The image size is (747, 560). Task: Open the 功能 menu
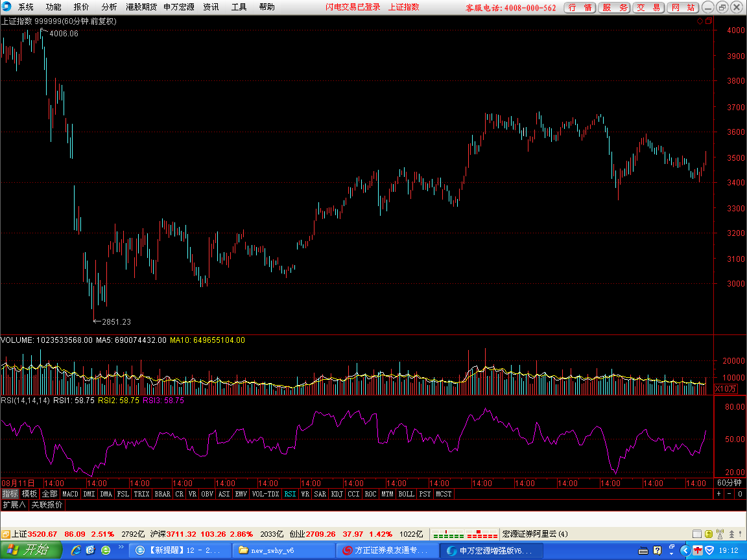[53, 7]
